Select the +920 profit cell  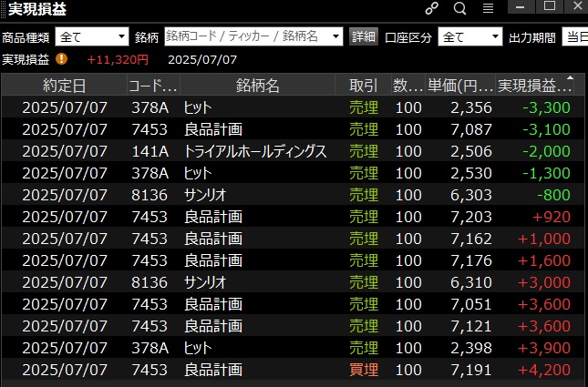point(552,217)
